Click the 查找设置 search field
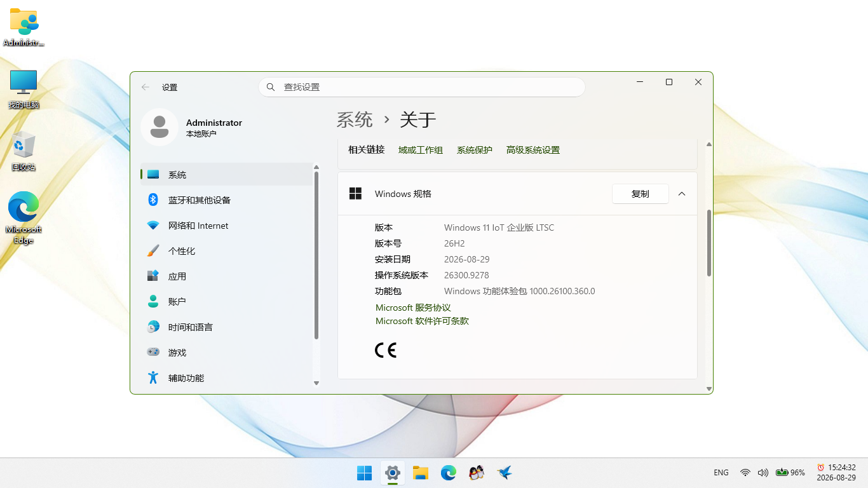This screenshot has width=868, height=488. tap(421, 87)
